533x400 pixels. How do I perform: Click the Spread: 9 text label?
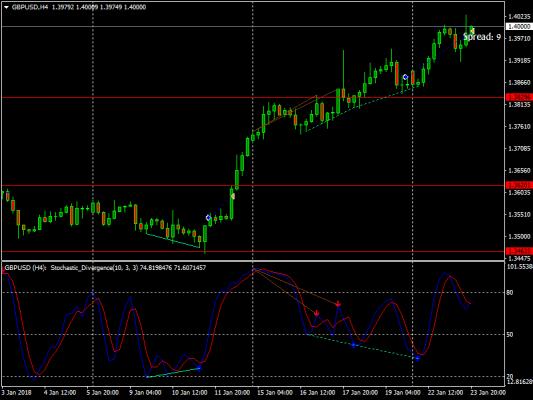click(482, 37)
